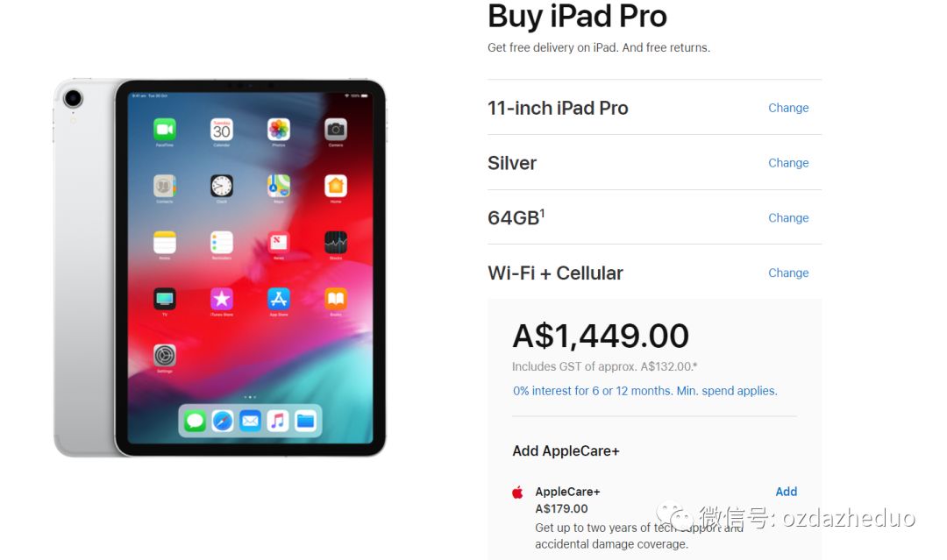
Task: Click the red Apple logo beside AppleCare+
Action: click(517, 492)
